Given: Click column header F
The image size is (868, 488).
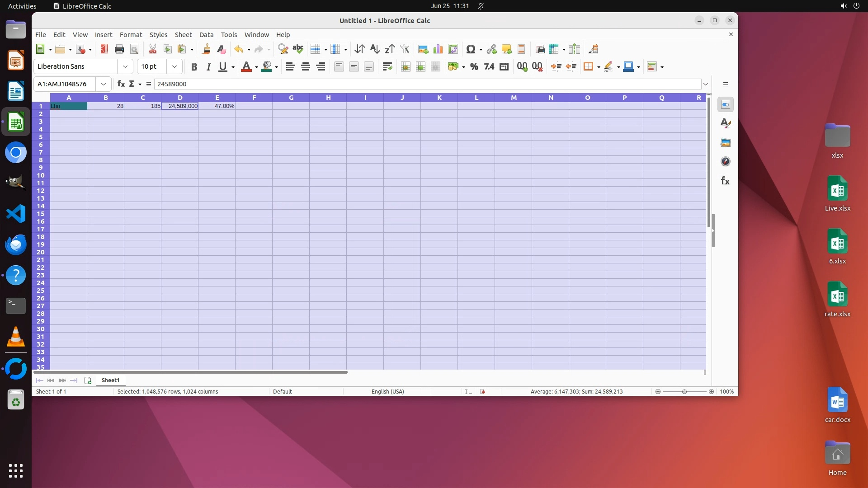Looking at the screenshot, I should pyautogui.click(x=254, y=98).
